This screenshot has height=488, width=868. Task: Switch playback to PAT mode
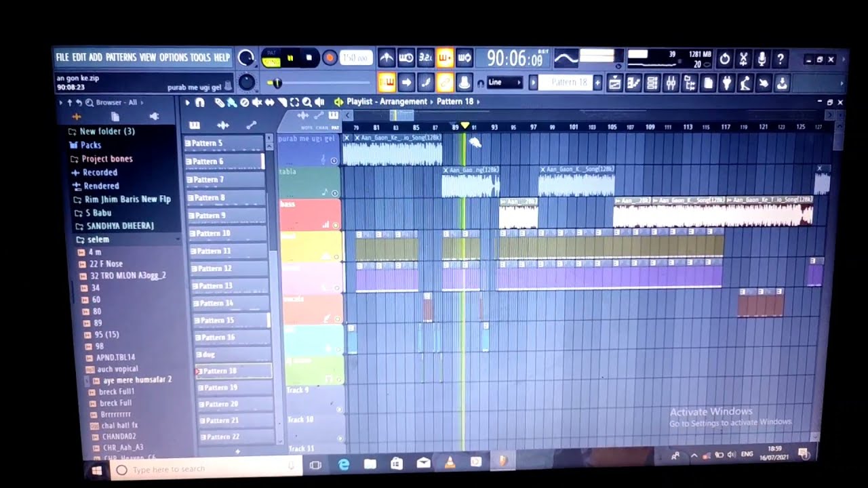[271, 52]
